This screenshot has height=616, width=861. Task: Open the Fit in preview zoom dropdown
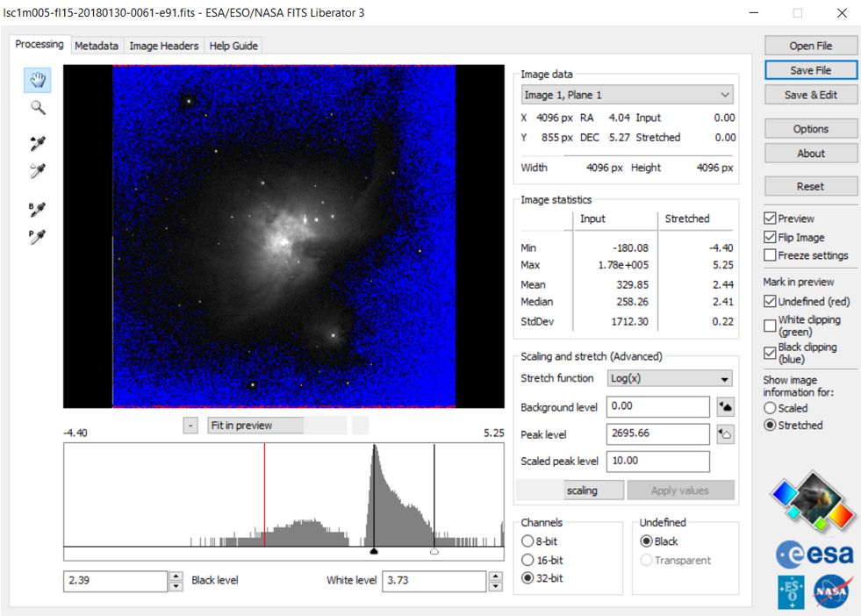(255, 426)
